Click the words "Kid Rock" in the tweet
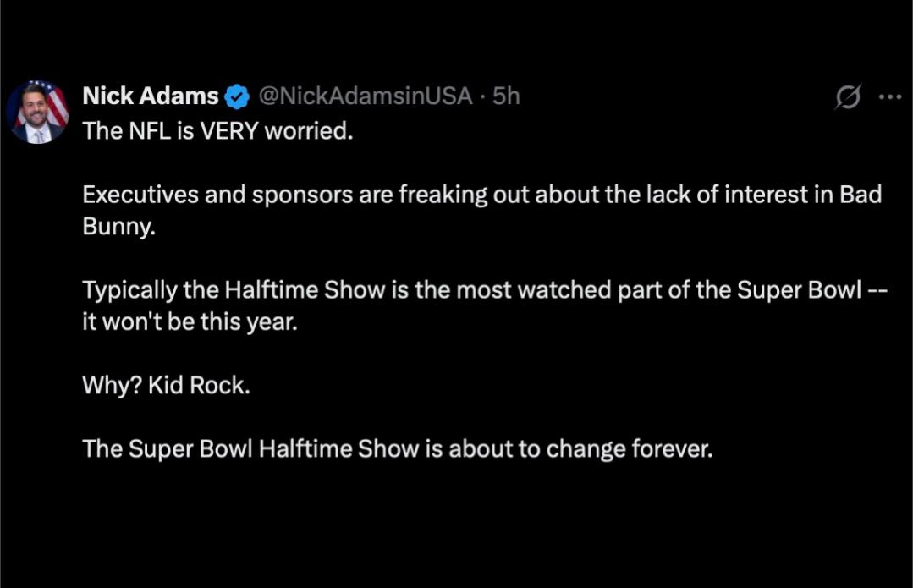 (199, 385)
